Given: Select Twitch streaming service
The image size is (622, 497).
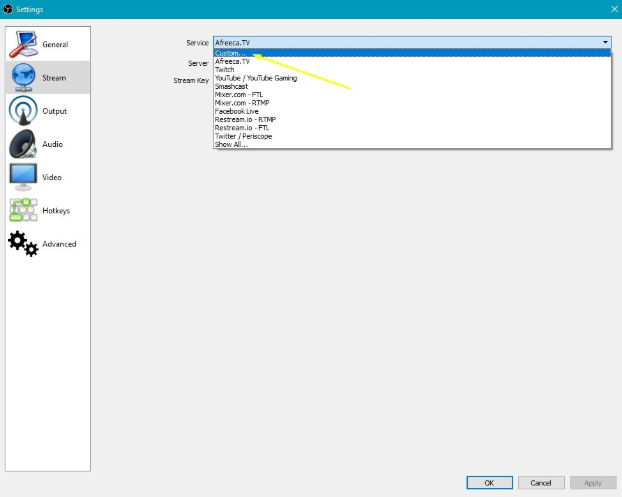Looking at the screenshot, I should [x=412, y=70].
